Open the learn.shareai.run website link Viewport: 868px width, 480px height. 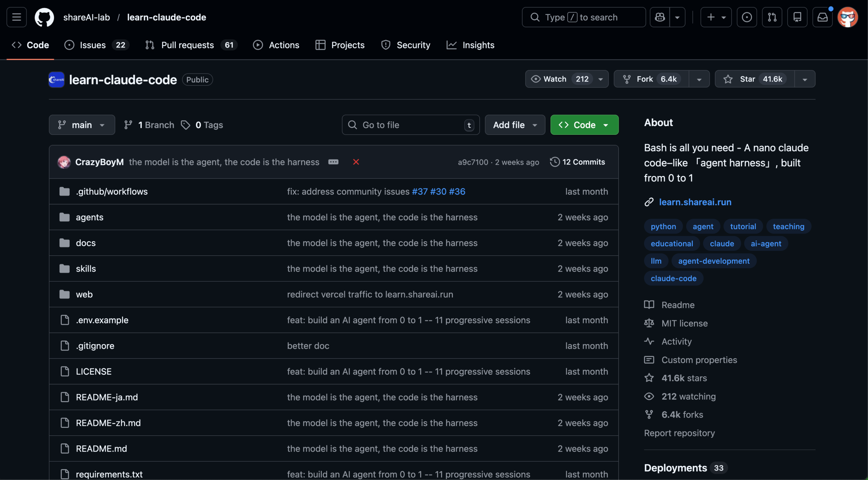695,202
